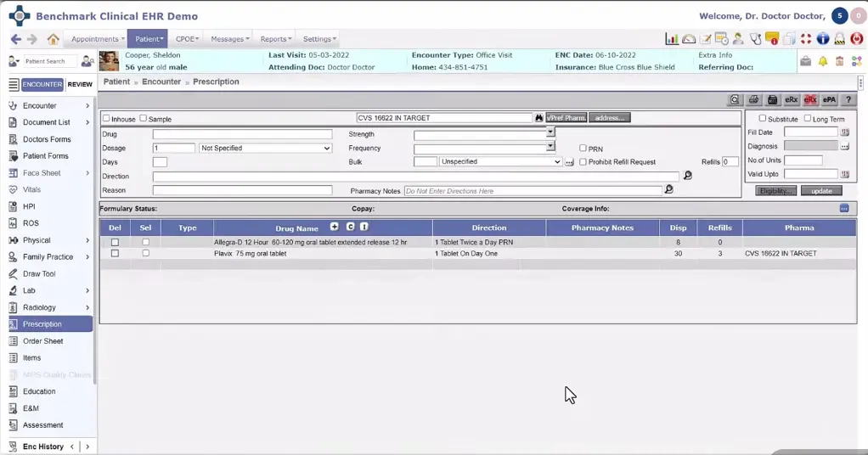The image size is (868, 455).
Task: Switch to the REVIEW tab
Action: point(80,85)
